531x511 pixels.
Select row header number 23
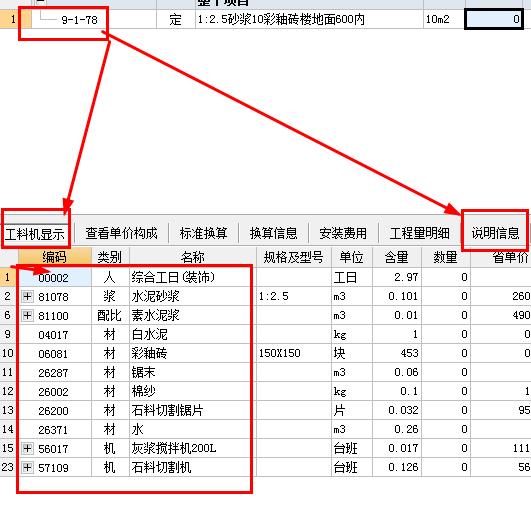tap(8, 468)
